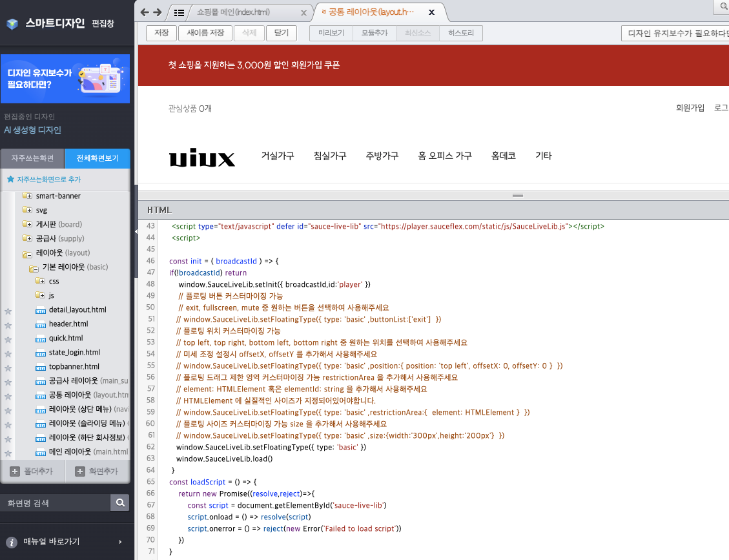
Task: Open 미리보기 preview
Action: tap(331, 33)
